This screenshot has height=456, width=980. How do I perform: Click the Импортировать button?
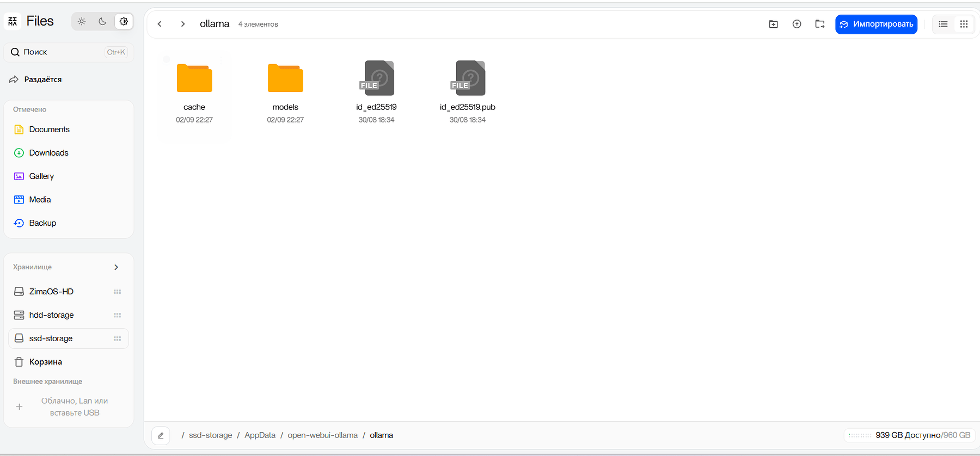click(876, 24)
